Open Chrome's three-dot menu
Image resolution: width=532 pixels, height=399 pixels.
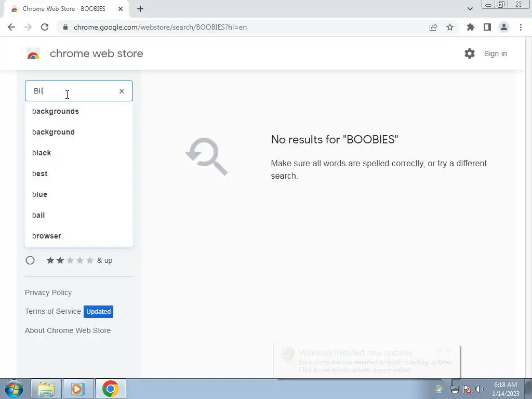pyautogui.click(x=521, y=27)
